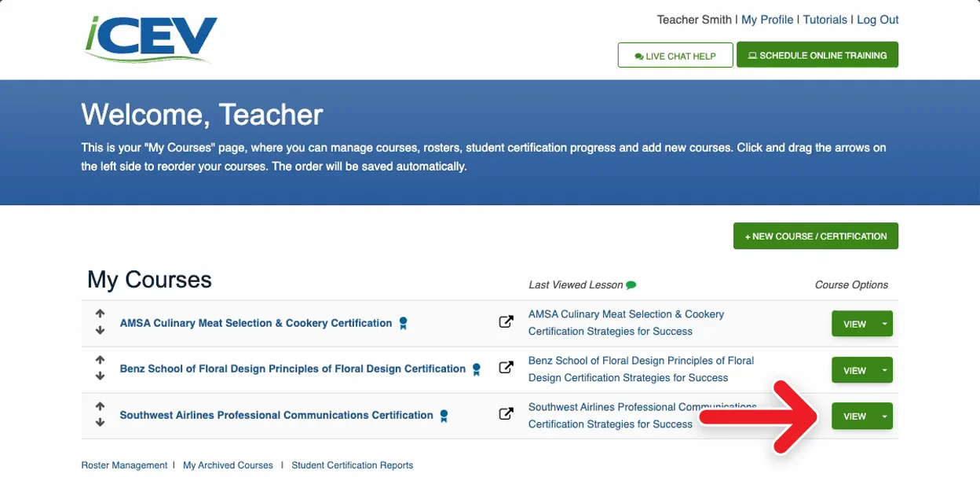Viewport: 980px width, 477px height.
Task: Click certification ribbon icon beside AMSA course
Action: coord(403,323)
